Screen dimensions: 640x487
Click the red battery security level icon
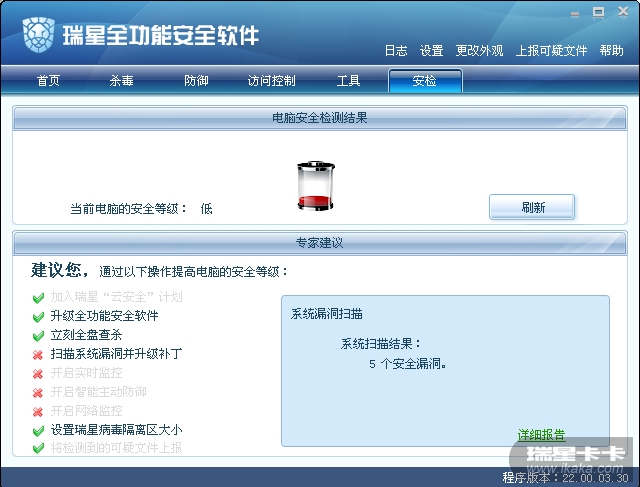(x=316, y=186)
